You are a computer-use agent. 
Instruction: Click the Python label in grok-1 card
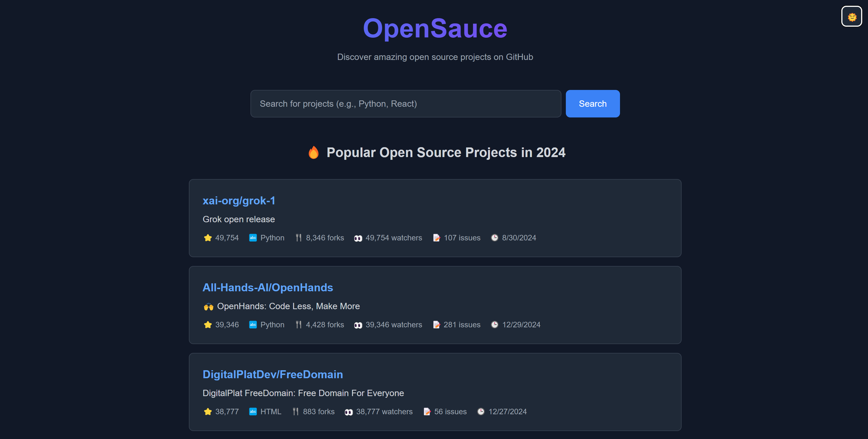click(272, 238)
